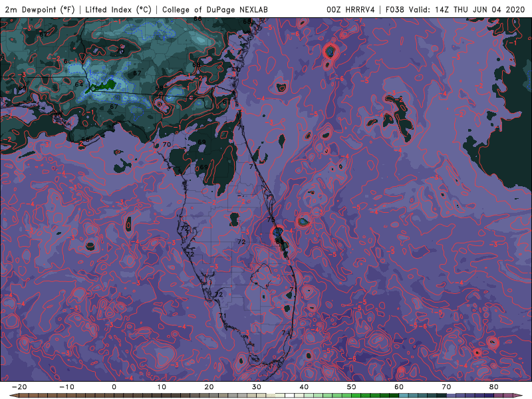Click the '-20' colorbar tick label
This screenshot has width=532, height=399.
[19, 387]
